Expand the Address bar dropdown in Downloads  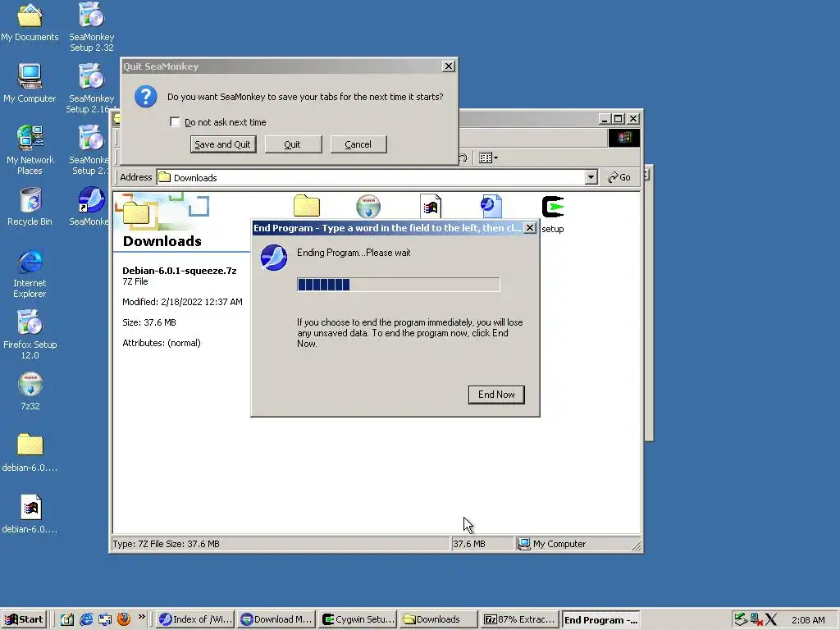pyautogui.click(x=591, y=177)
